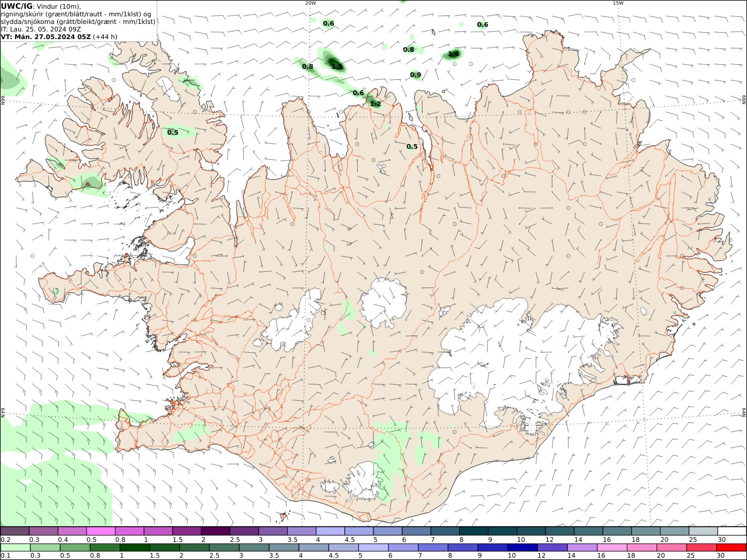Click the dark purple 0.2 swatch in upper legend row
747x560 pixels.
coord(15,531)
